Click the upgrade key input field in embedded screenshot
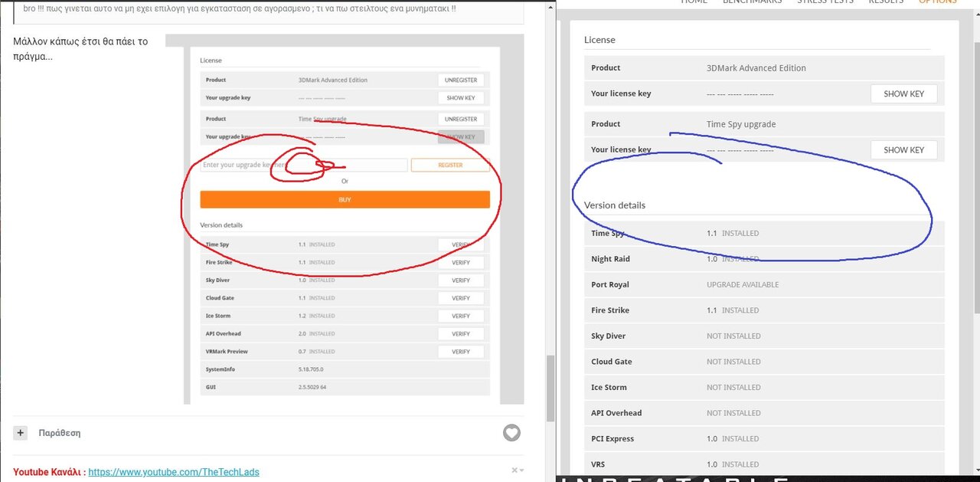The height and width of the screenshot is (482, 980). tap(304, 165)
